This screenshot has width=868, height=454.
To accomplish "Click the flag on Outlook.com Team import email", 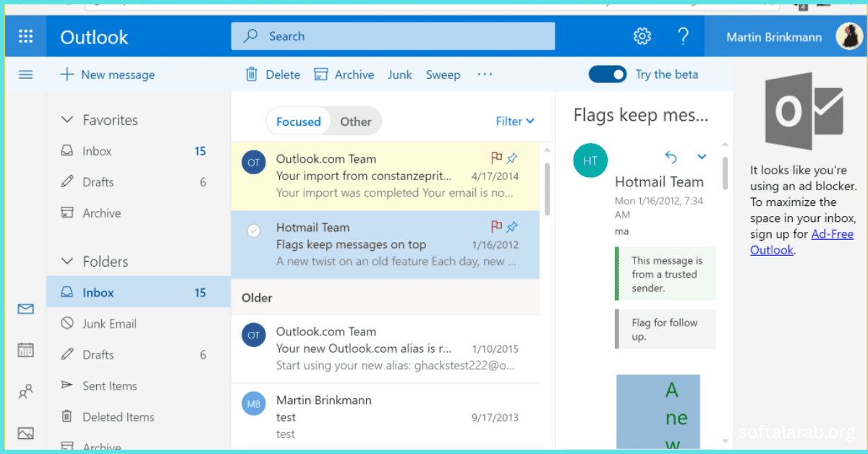I will pos(496,158).
